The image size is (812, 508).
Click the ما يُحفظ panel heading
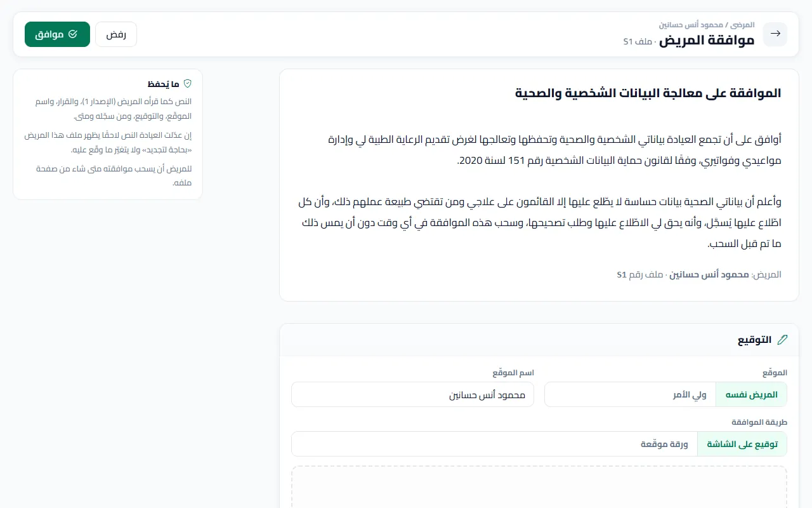tap(164, 83)
